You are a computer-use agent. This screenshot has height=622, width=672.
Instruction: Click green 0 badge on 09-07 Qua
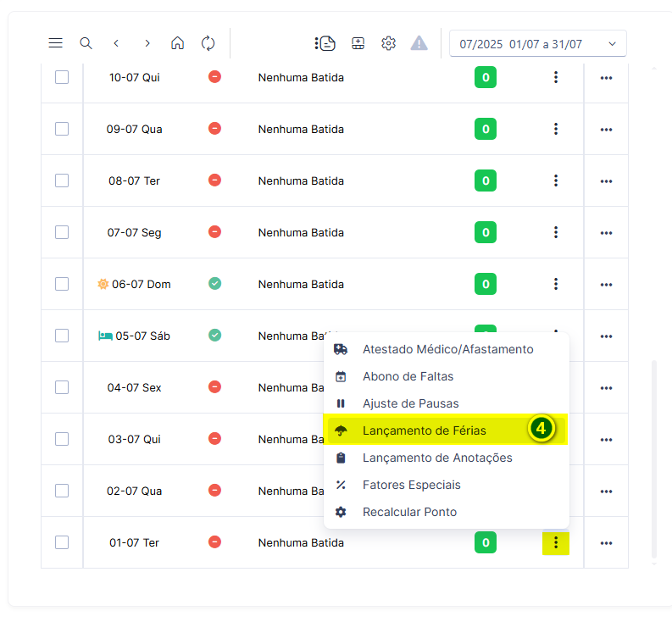[x=485, y=129]
